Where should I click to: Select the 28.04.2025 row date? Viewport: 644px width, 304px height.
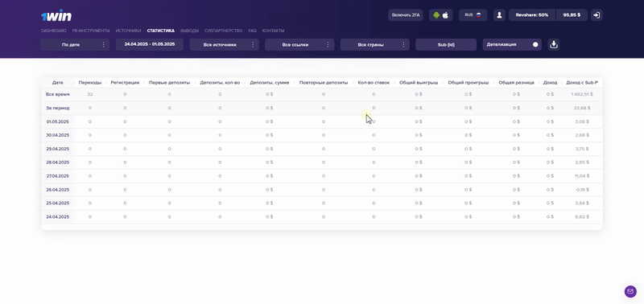(x=57, y=162)
